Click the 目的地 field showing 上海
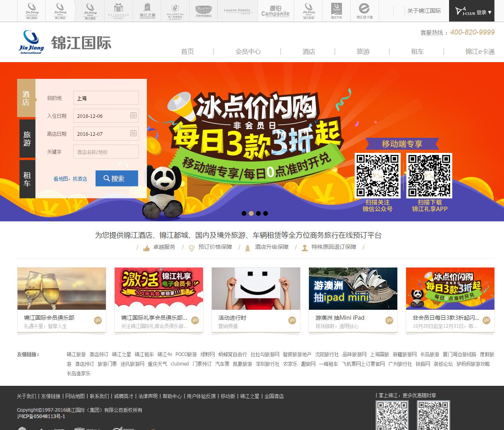504x430 pixels. [x=106, y=98]
